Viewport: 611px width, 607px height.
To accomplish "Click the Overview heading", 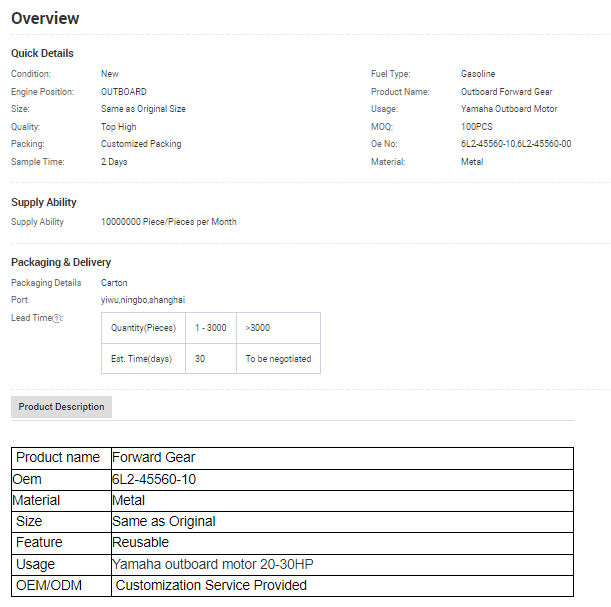I will (45, 19).
